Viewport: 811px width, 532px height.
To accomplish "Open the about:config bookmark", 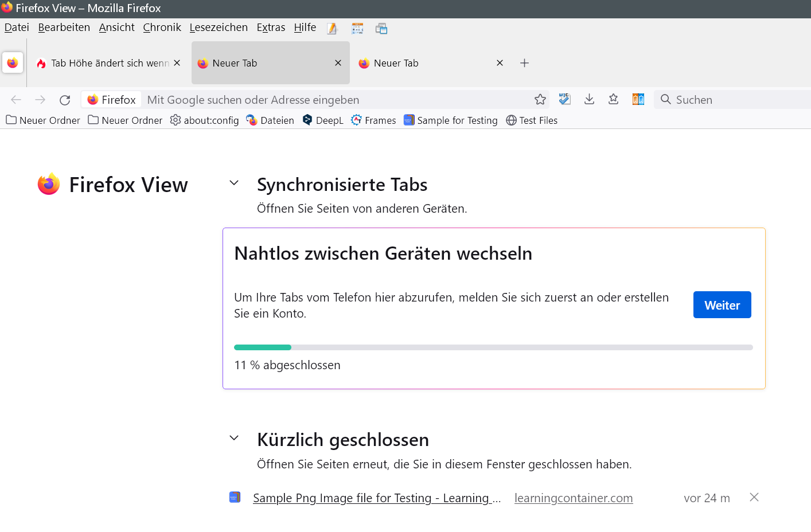I will coord(205,120).
